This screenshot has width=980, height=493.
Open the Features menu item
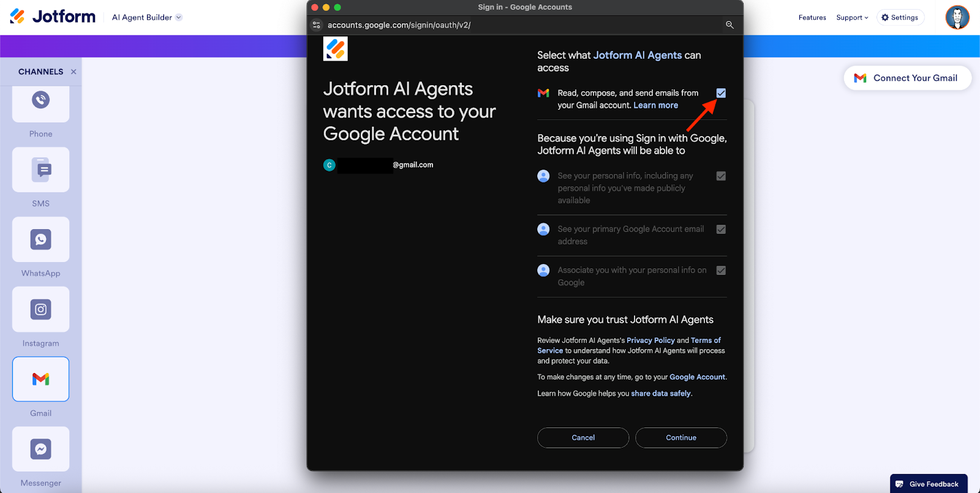[812, 18]
